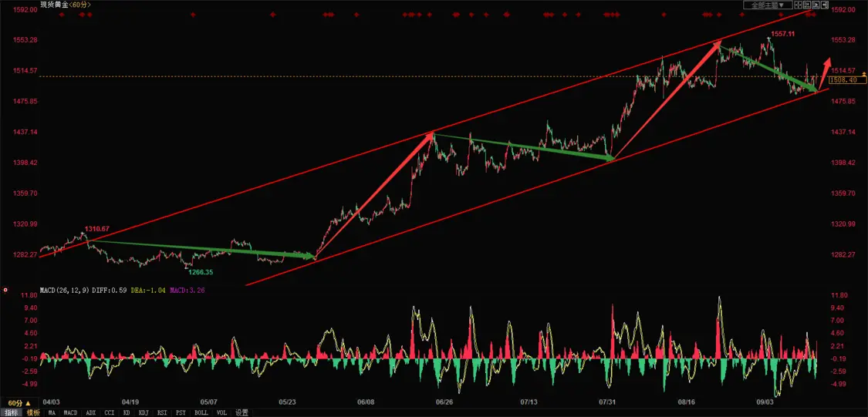Expand the 60分 timeframe selector
Screen dimensions: 868x417
[20, 403]
